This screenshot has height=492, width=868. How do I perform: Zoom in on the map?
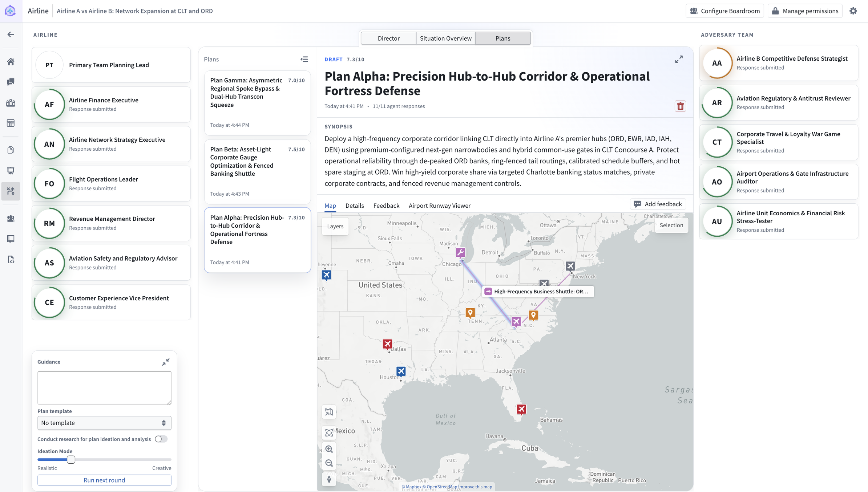tap(329, 449)
